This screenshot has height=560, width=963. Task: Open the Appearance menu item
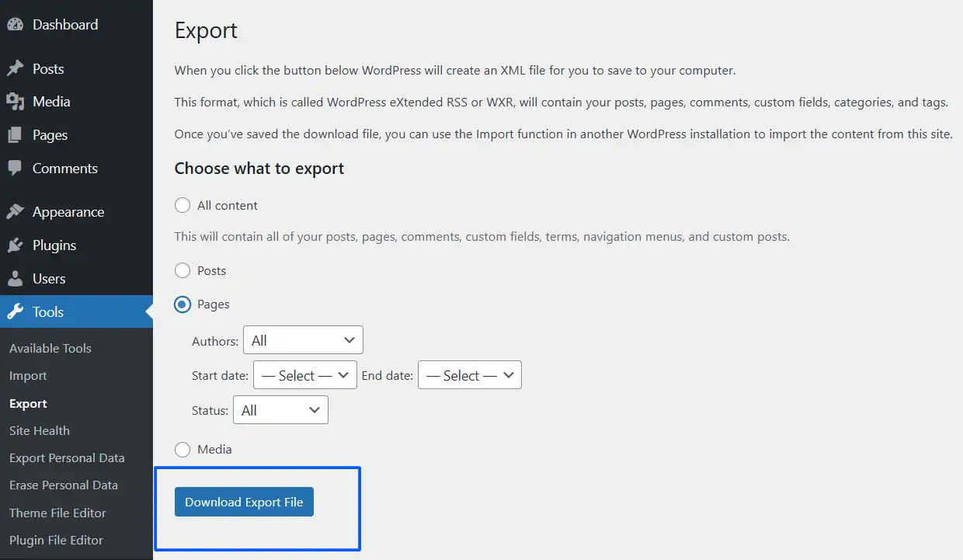pyautogui.click(x=76, y=212)
